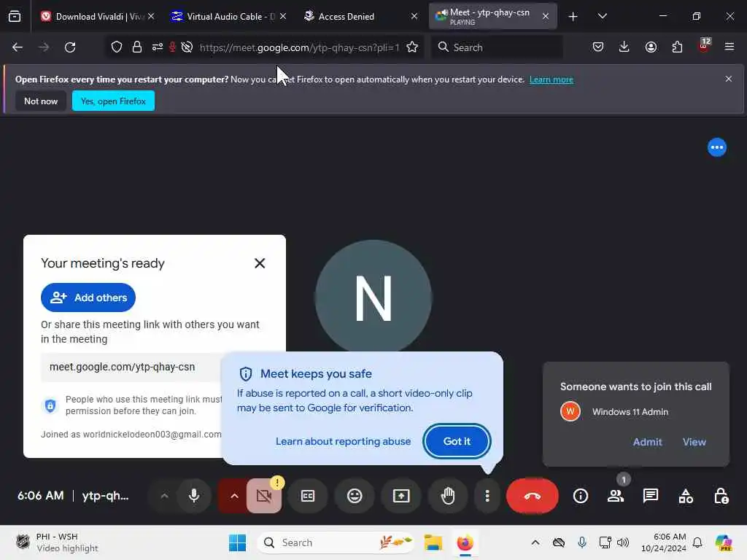Click the blocked microphone permission icon
The width and height of the screenshot is (747, 560).
tap(172, 47)
